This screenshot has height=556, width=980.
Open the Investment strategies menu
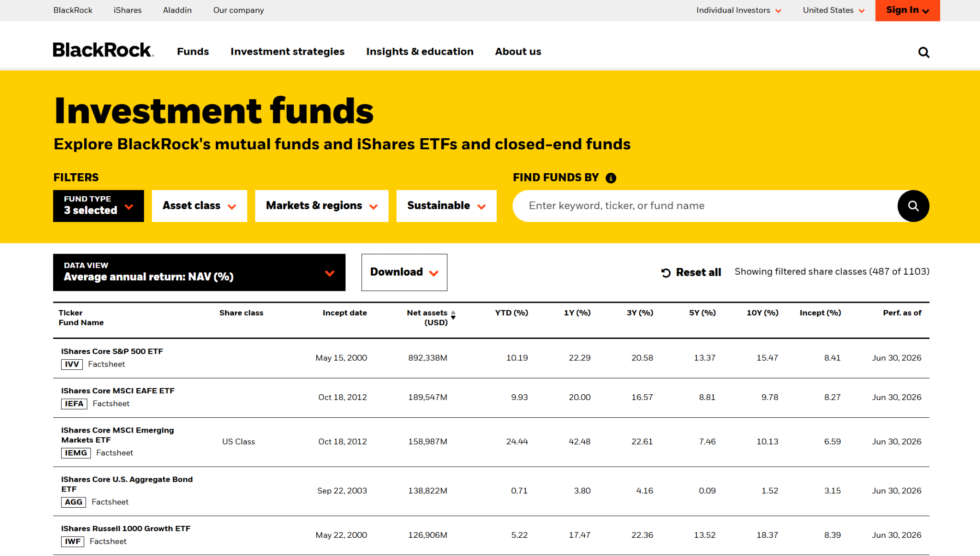[x=288, y=52]
